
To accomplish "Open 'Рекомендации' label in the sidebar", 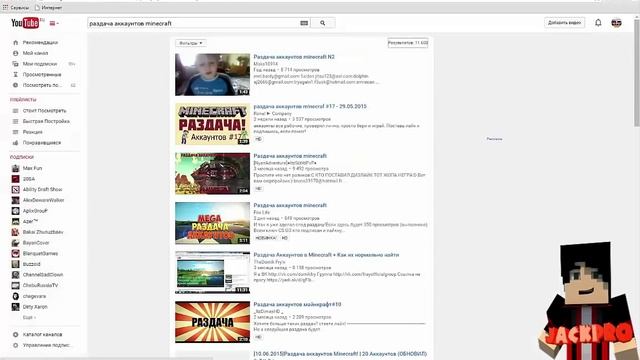I will pyautogui.click(x=40, y=42).
